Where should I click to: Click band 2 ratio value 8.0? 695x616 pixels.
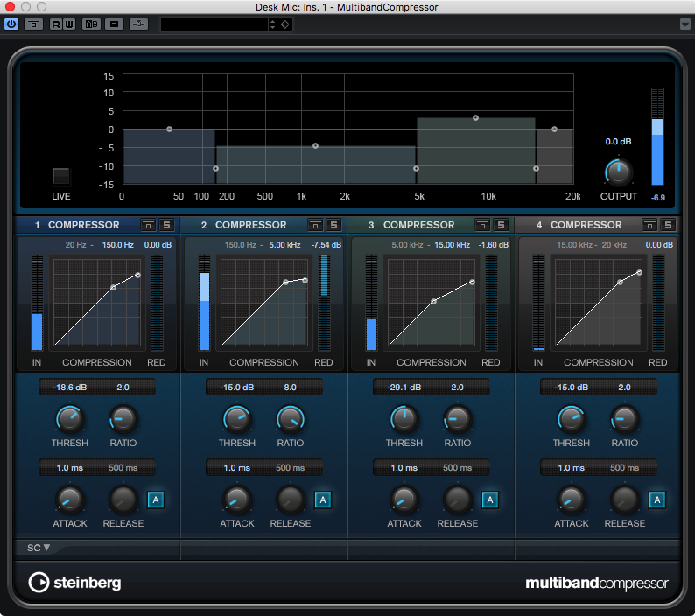[291, 388]
